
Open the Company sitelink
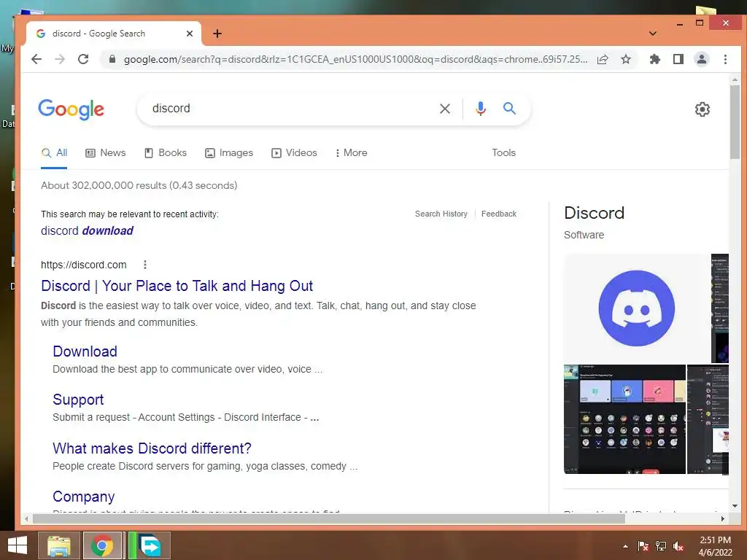pyautogui.click(x=83, y=496)
